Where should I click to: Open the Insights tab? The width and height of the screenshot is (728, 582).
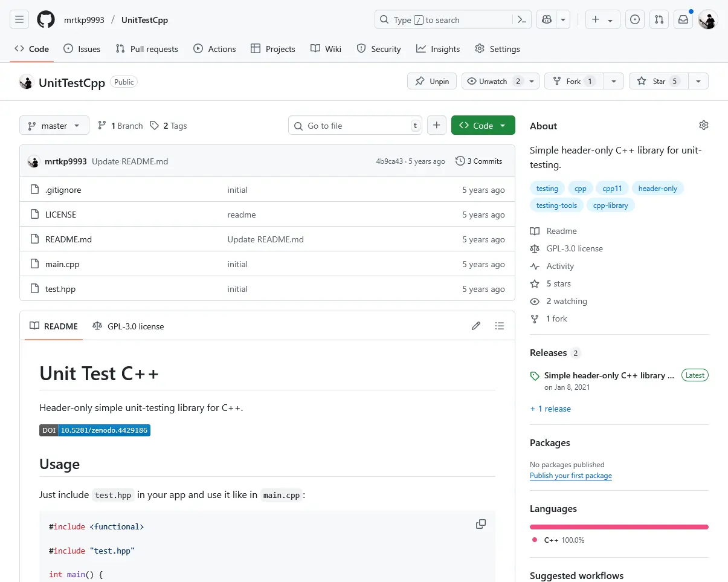(438, 49)
